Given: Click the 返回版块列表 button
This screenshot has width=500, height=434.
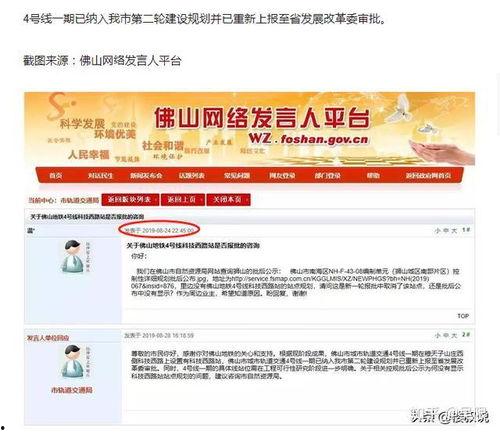Looking at the screenshot, I should click(x=130, y=200).
